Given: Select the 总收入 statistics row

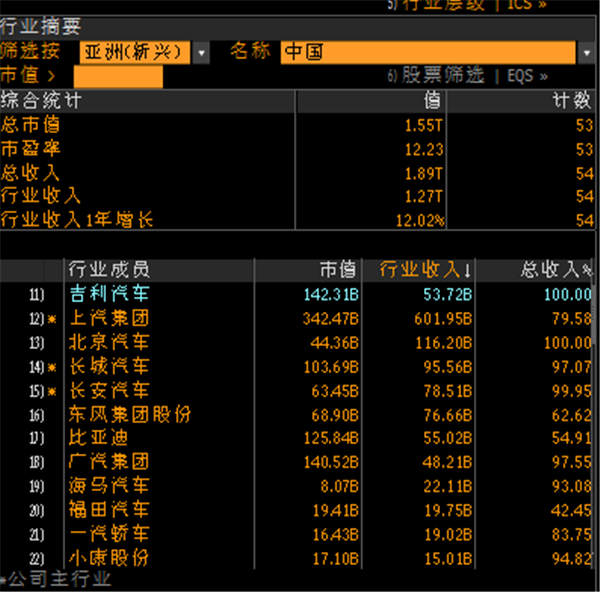Looking at the screenshot, I should [297, 173].
